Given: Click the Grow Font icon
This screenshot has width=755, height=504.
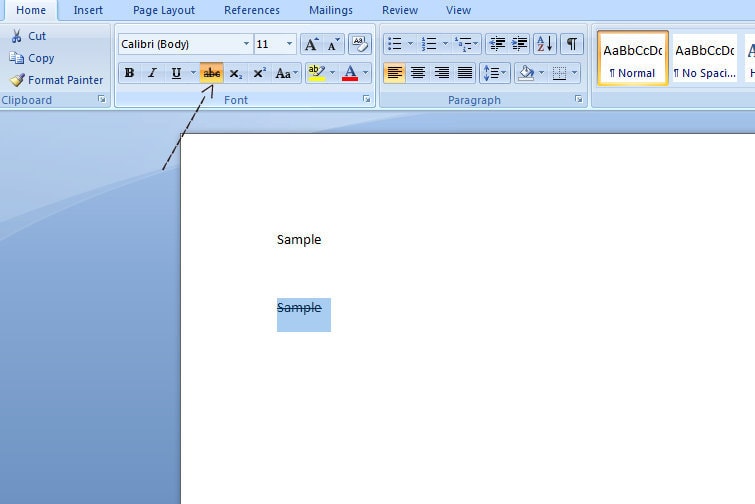Looking at the screenshot, I should point(311,44).
